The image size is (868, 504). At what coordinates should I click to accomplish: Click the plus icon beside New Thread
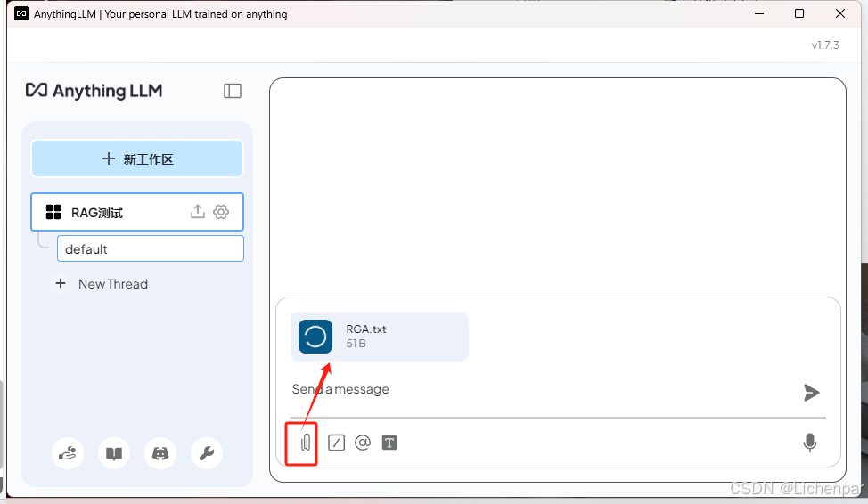click(61, 283)
